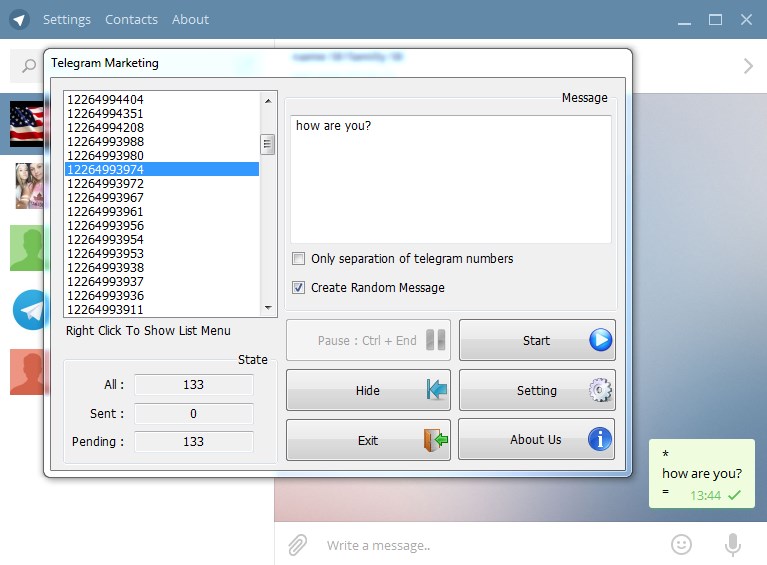Click the Pause Ctrl+End button
The height and width of the screenshot is (565, 767).
(368, 340)
